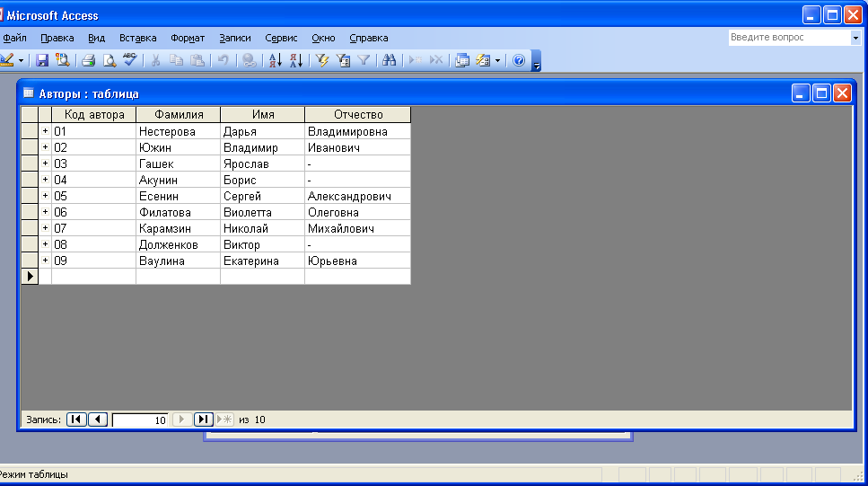Select the Фамилия column header
Viewport: 868px width, 486px height.
[x=179, y=115]
